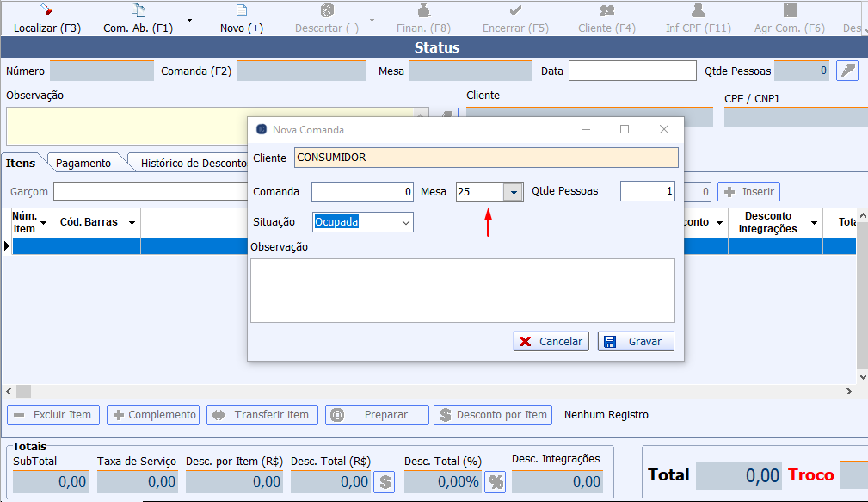
Task: Expand the Cód. Barras column filter arrow
Action: (132, 222)
